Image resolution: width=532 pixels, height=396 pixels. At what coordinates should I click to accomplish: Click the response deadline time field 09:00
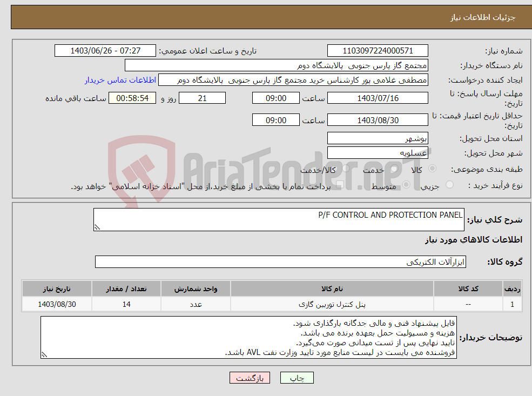tap(276, 98)
